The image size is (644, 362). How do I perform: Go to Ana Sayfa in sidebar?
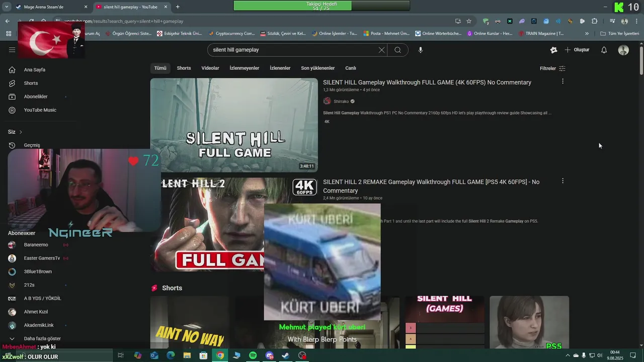tap(34, 70)
